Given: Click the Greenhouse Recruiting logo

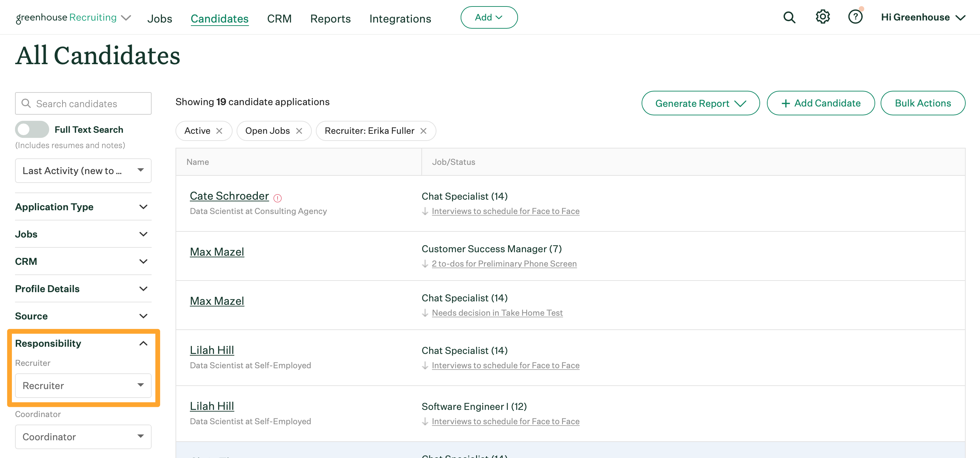Looking at the screenshot, I should tap(66, 17).
